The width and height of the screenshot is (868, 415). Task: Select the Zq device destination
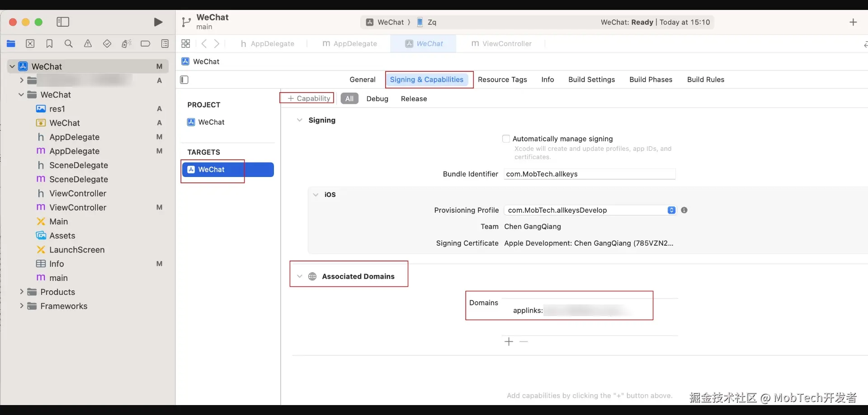pyautogui.click(x=426, y=22)
